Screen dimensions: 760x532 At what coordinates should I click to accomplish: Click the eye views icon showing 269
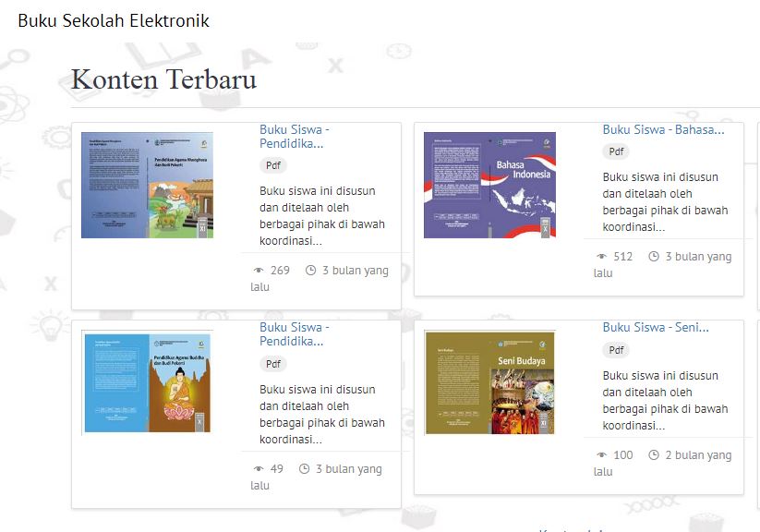(x=259, y=271)
